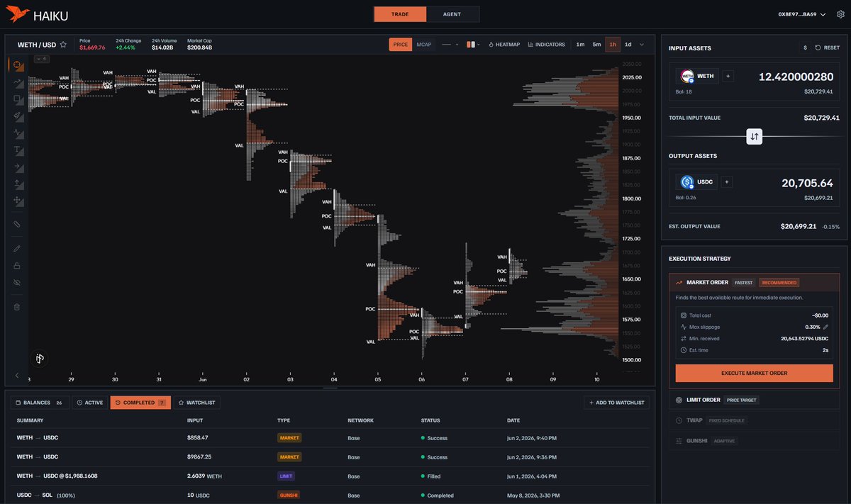Screen dimensions: 851x504
Task: Favorite WETH / USD with the star icon
Action: tap(63, 45)
